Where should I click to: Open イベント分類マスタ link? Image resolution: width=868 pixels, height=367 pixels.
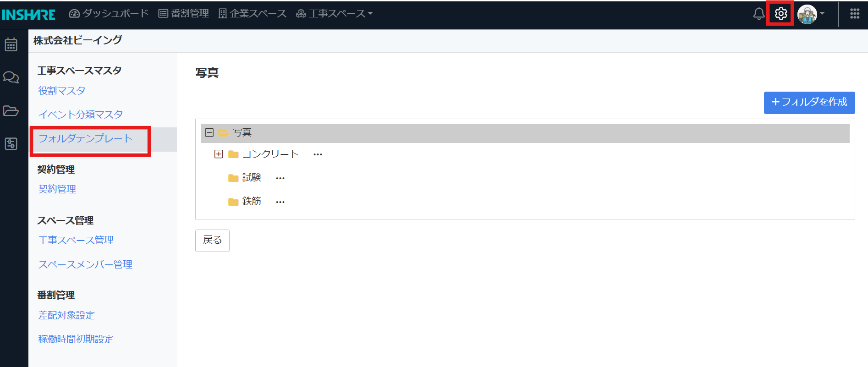(81, 115)
